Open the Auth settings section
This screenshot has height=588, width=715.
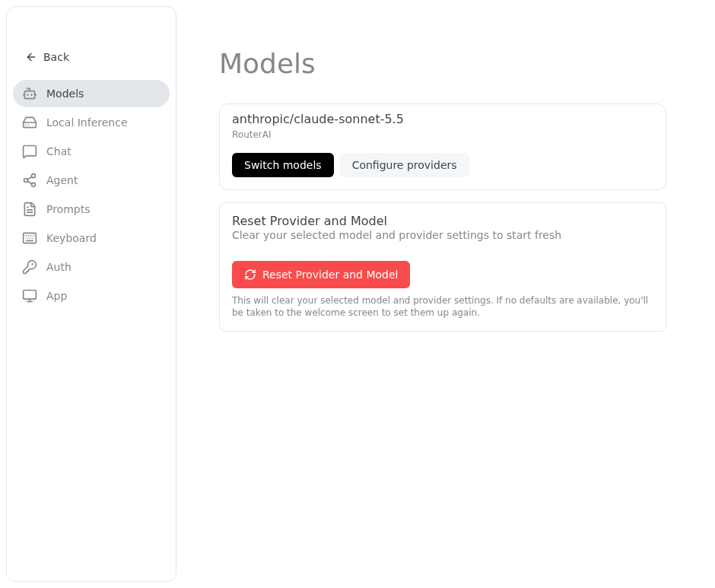(91, 267)
